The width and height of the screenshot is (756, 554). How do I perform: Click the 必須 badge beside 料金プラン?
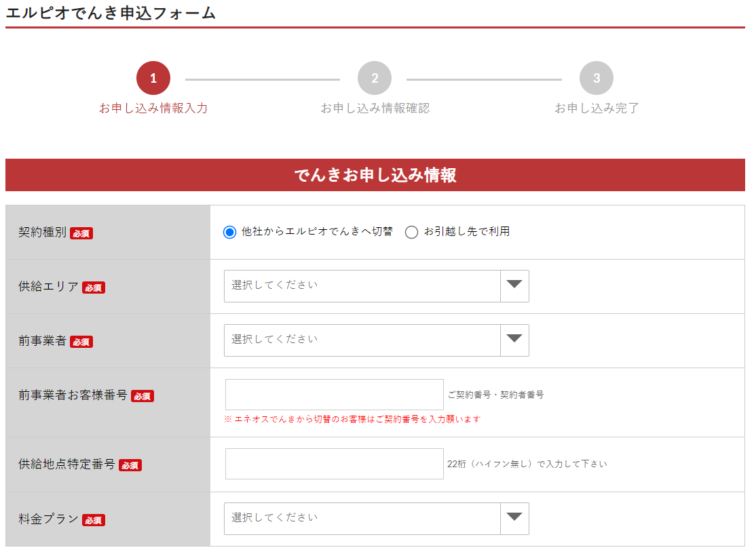tap(94, 520)
